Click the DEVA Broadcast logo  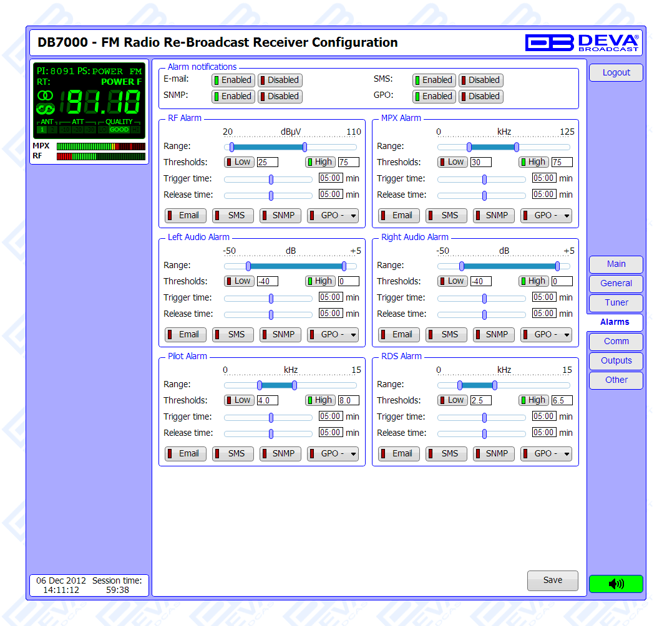(x=582, y=42)
